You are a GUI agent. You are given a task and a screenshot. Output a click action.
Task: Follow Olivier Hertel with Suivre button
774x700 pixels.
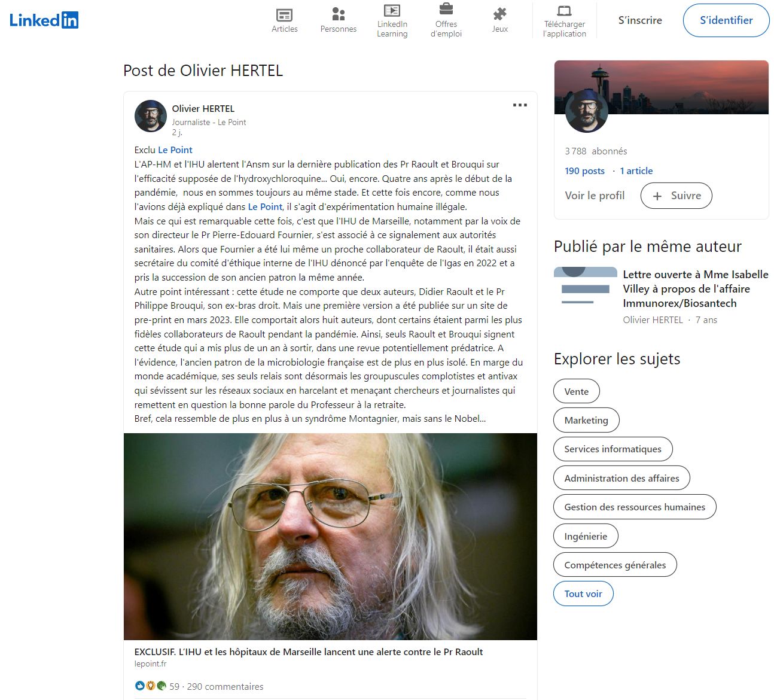[x=677, y=196]
